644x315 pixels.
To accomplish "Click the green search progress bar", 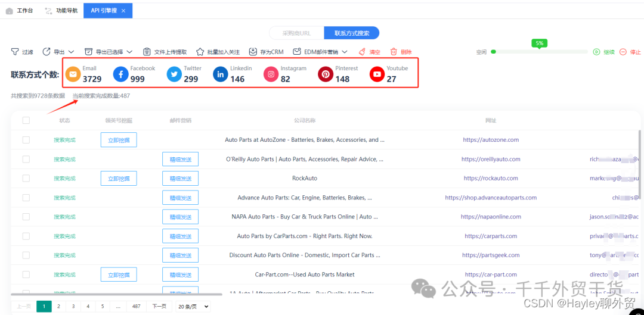I will click(539, 52).
